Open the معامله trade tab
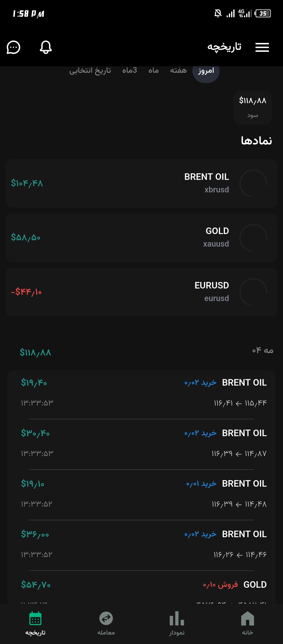 [106, 623]
